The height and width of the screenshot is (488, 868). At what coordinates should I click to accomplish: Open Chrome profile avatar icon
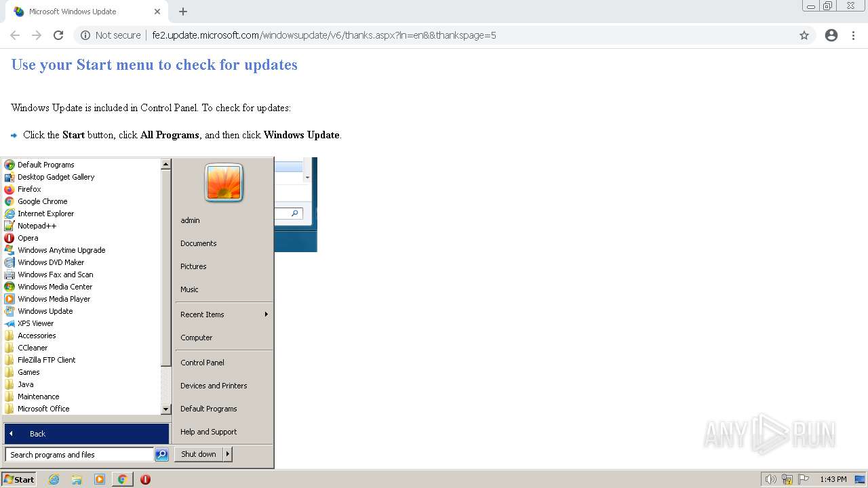tap(831, 35)
